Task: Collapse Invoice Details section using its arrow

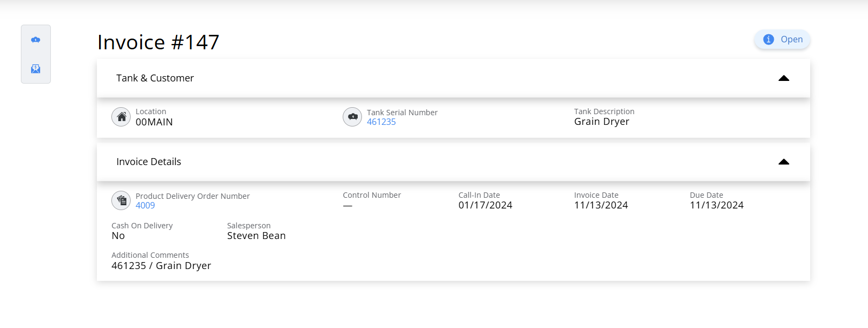Action: pos(783,162)
